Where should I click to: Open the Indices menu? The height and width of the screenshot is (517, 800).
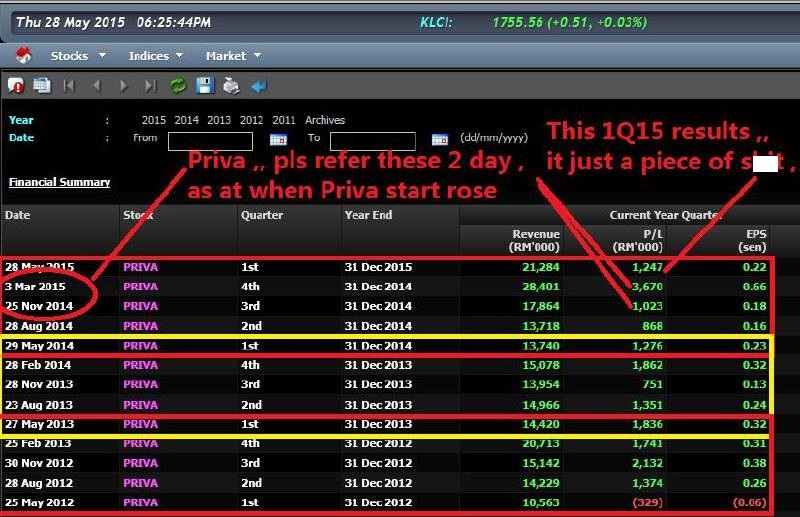pyautogui.click(x=148, y=56)
